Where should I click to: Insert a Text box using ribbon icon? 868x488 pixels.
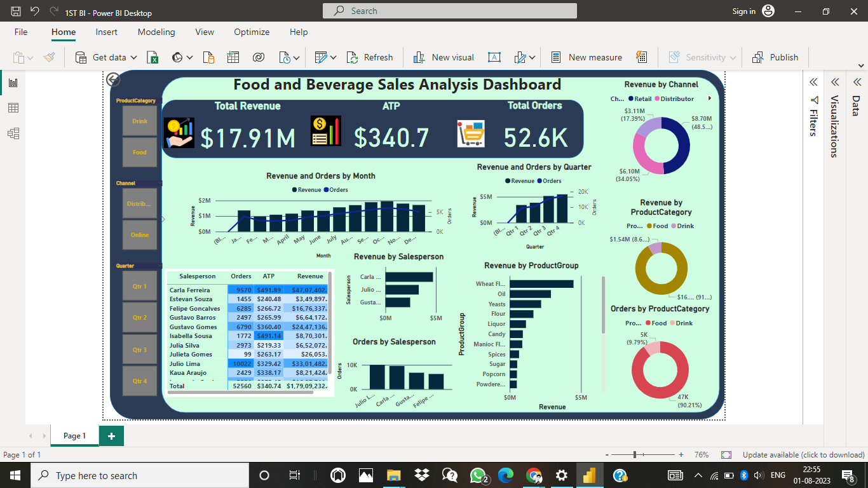click(494, 57)
